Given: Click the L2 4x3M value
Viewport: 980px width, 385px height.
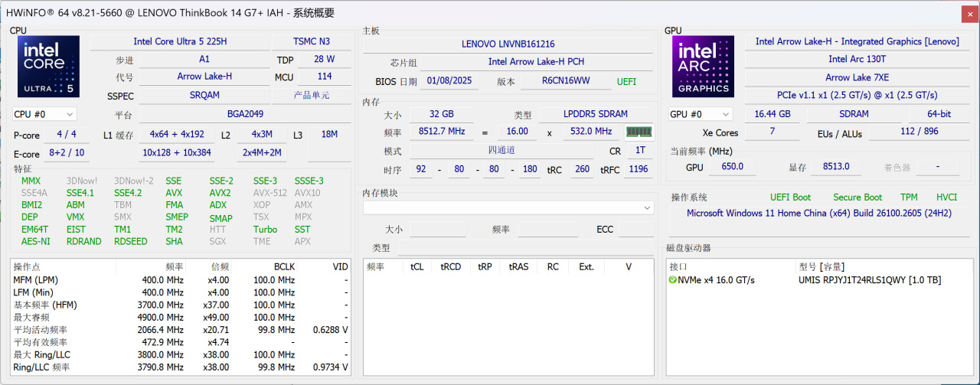Looking at the screenshot, I should pos(262,134).
